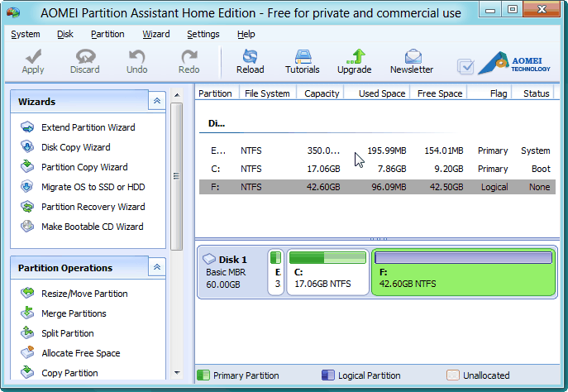
Task: Open Migrate OS to SSD or HDD link
Action: (x=93, y=187)
